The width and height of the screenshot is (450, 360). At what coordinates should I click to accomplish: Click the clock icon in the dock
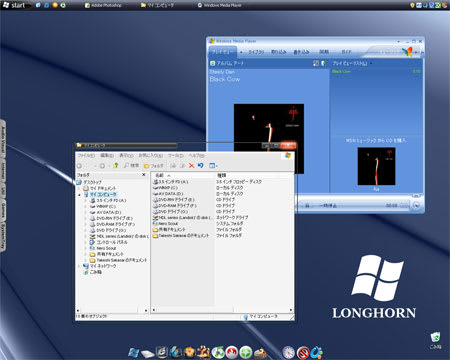click(x=289, y=352)
